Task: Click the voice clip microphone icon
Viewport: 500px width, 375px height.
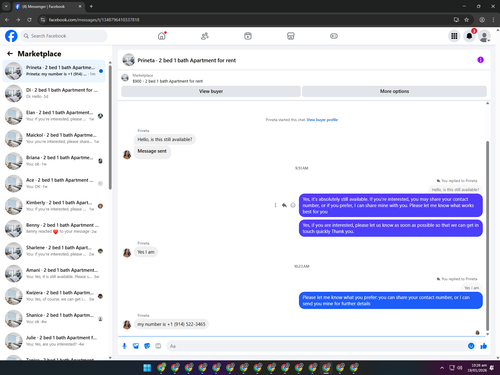Action: (124, 346)
